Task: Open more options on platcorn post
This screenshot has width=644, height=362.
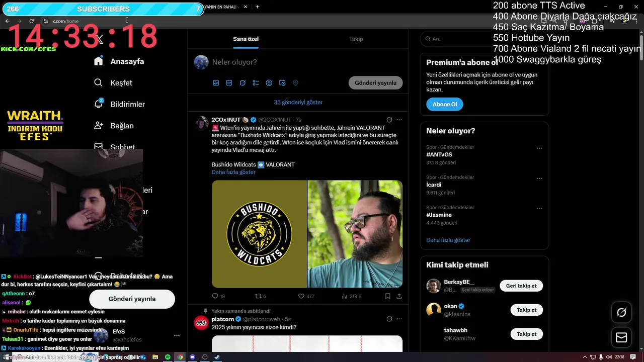Action: pos(399,319)
